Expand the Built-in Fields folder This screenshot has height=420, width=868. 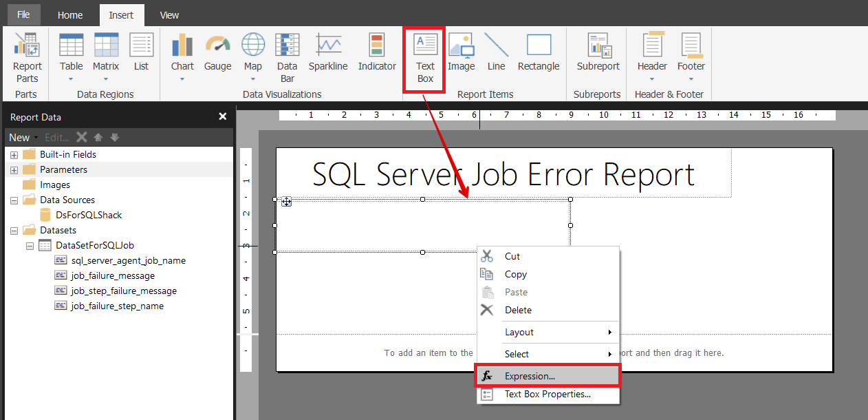14,155
